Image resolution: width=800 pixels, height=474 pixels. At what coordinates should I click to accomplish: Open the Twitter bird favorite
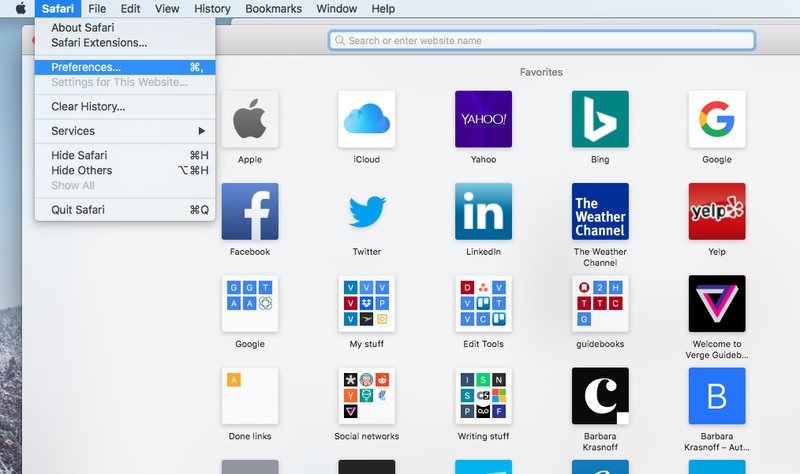tap(367, 211)
